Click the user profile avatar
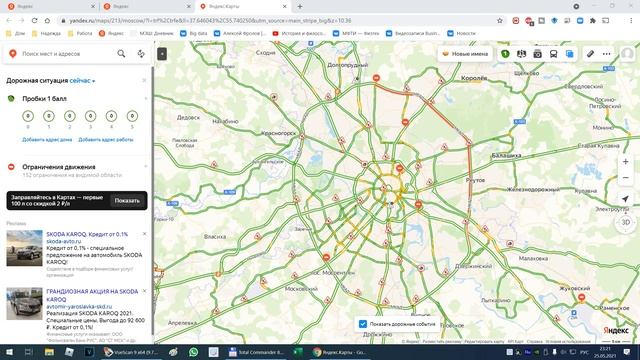This screenshot has width=640, height=360. (x=627, y=53)
